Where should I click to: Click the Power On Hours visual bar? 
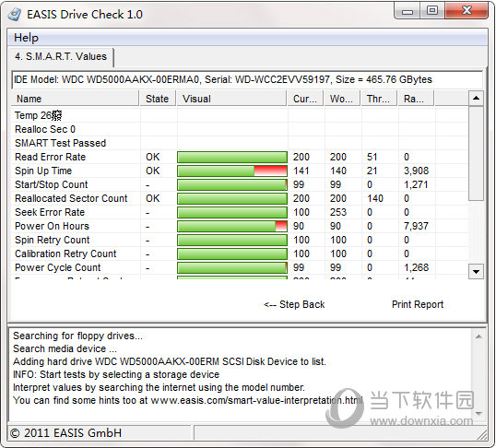coord(232,226)
